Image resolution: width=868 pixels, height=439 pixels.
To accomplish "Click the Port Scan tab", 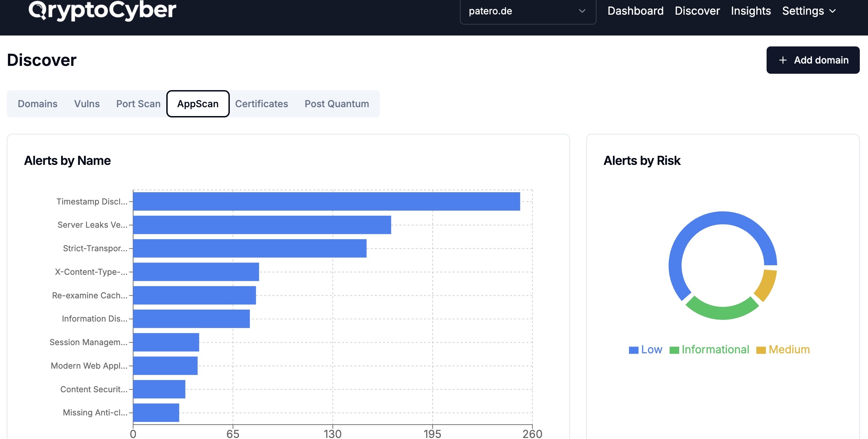I will pyautogui.click(x=138, y=103).
